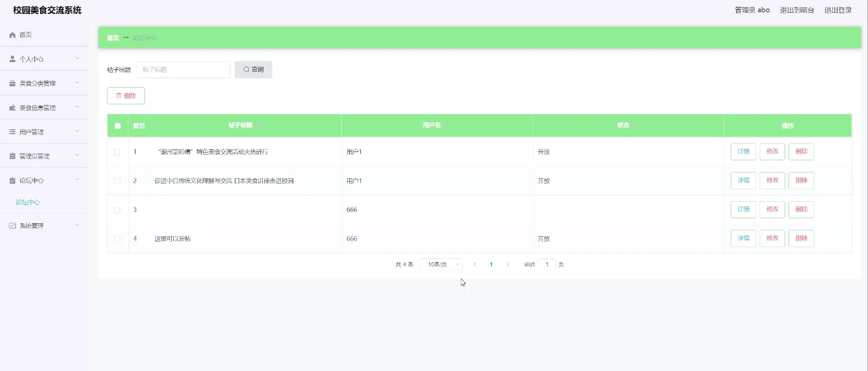Open 详情 for row 2
868x371 pixels.
click(743, 181)
